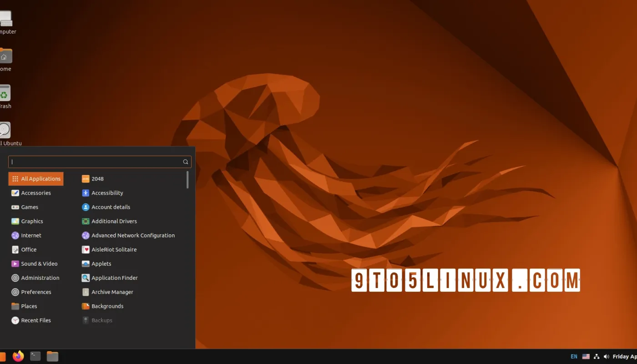Start AisleRiot Solitaire
637x364 pixels.
[109, 249]
